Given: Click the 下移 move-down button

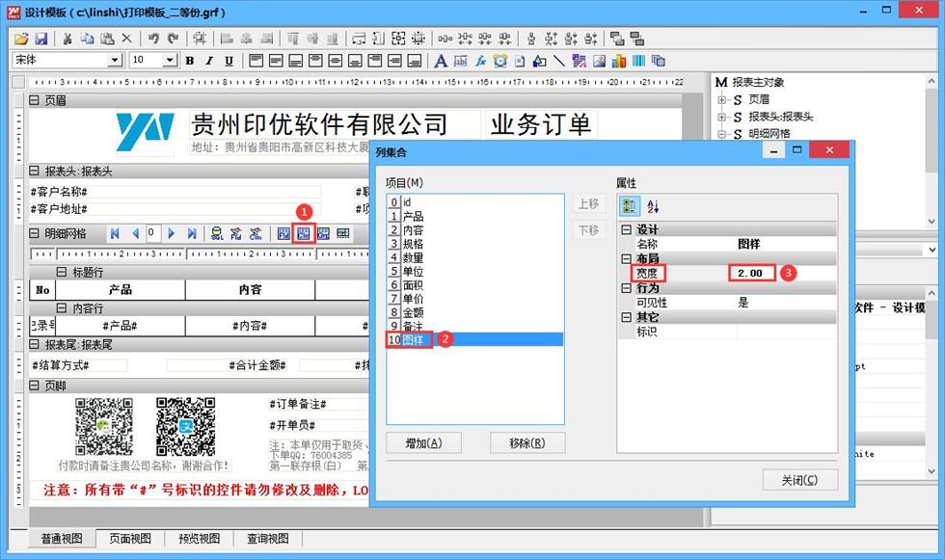Looking at the screenshot, I should pos(588,230).
